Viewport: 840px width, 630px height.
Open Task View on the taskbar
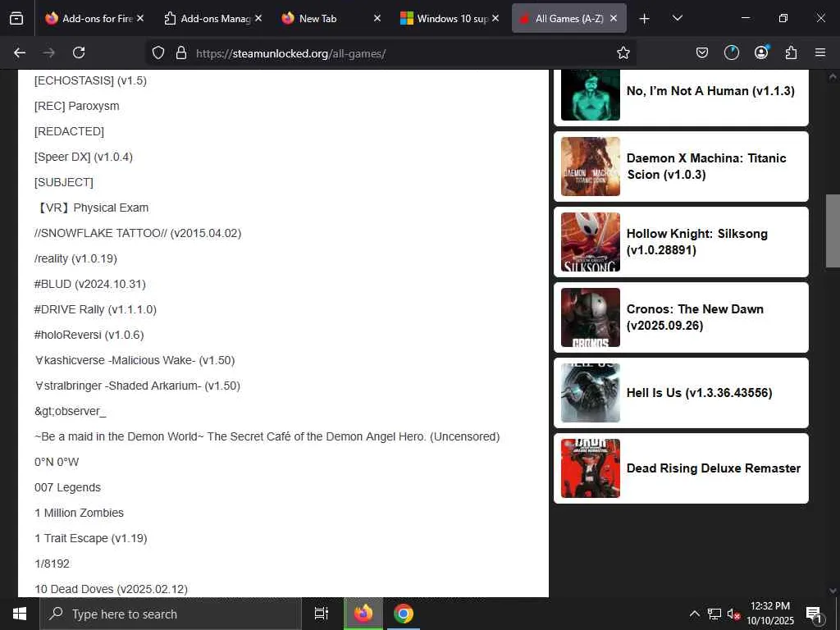(x=322, y=614)
